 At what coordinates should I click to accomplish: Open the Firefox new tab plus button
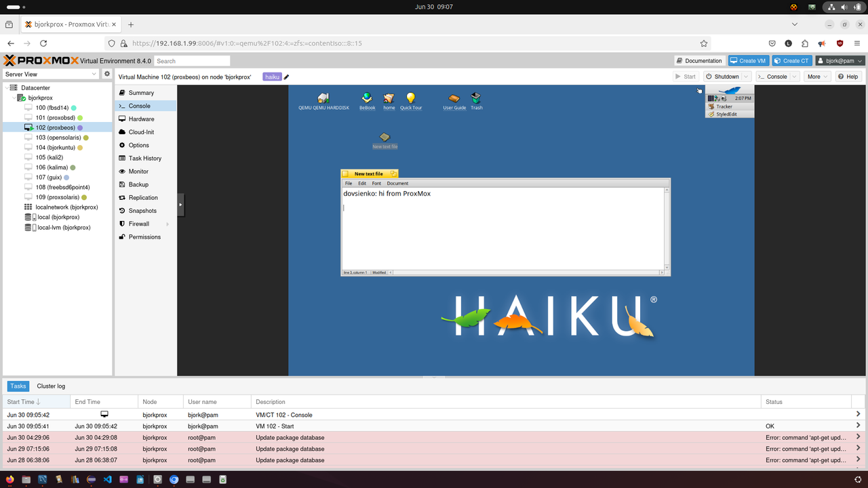pyautogui.click(x=131, y=24)
